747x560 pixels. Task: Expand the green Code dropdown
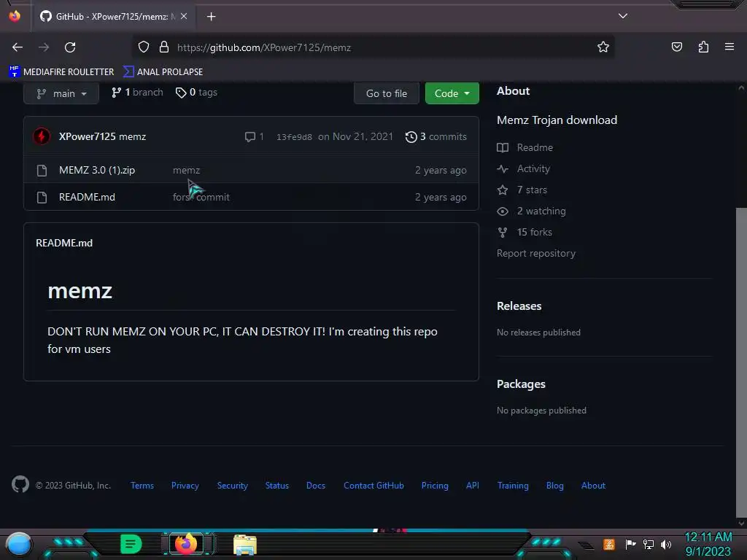point(452,93)
